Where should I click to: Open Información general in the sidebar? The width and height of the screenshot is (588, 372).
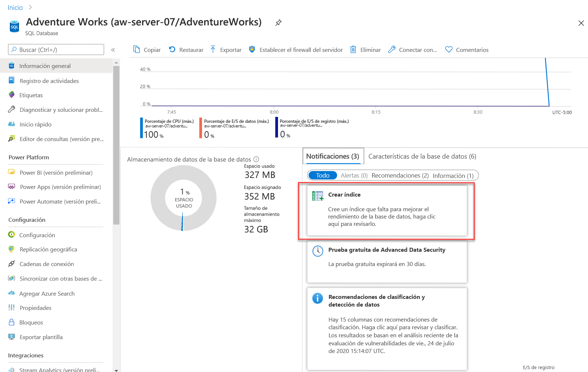[x=56, y=66]
